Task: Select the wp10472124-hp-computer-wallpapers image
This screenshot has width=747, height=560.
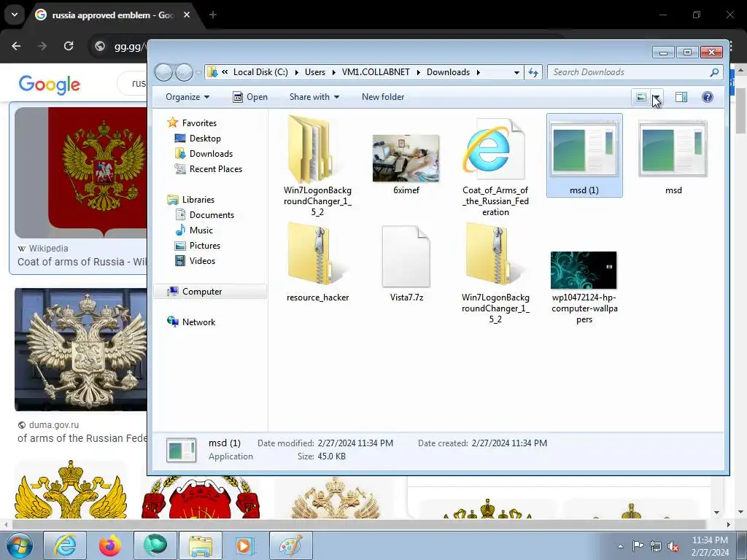Action: tap(584, 287)
